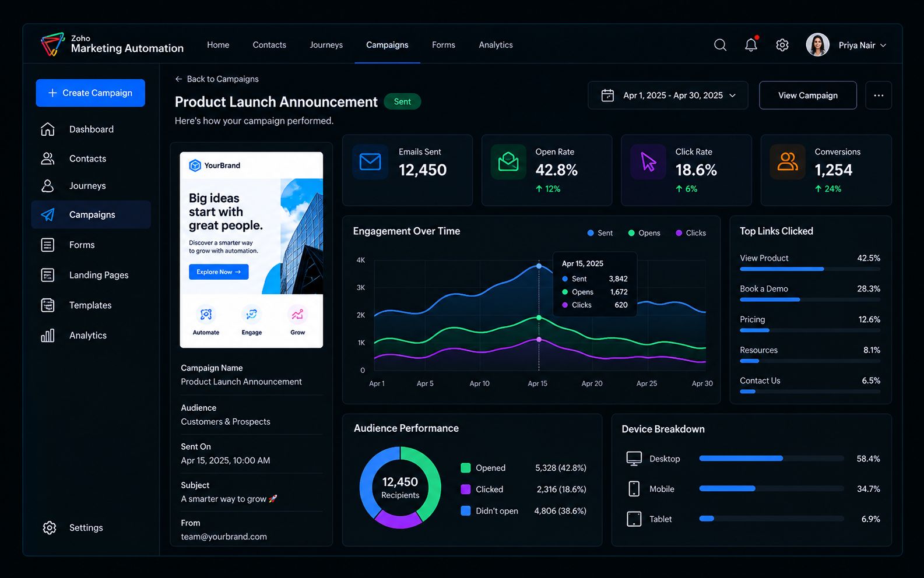Click the Mobile phone icon

pos(634,489)
